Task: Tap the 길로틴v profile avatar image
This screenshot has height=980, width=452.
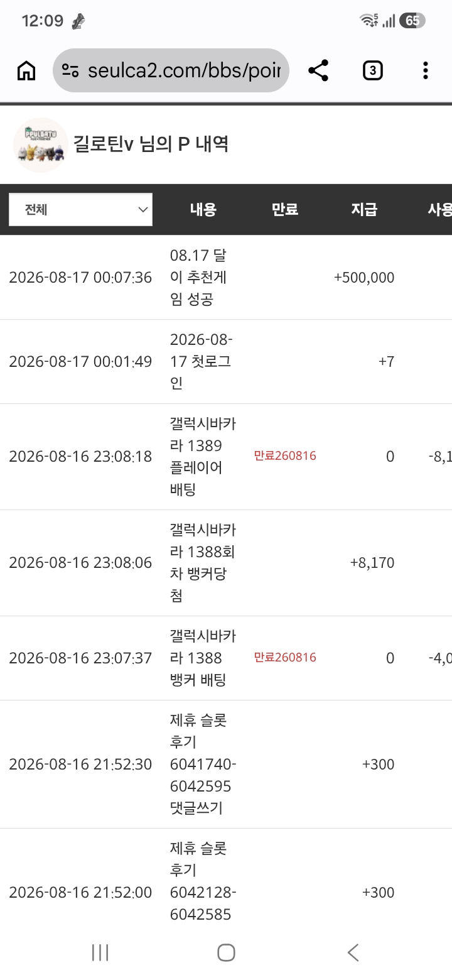Action: (x=41, y=145)
